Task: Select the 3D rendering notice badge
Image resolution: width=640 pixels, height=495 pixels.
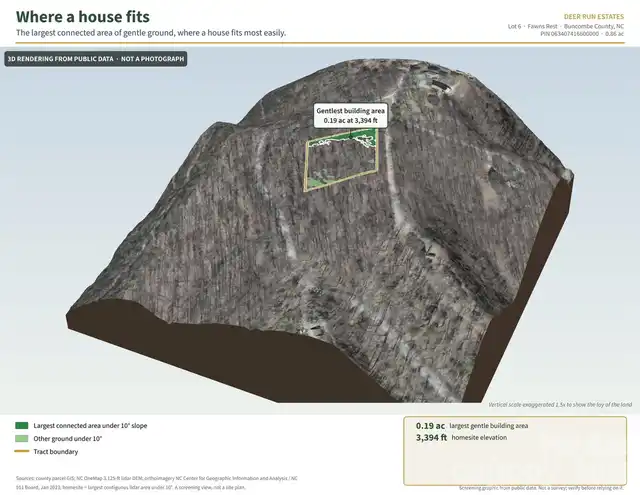Action: point(96,59)
